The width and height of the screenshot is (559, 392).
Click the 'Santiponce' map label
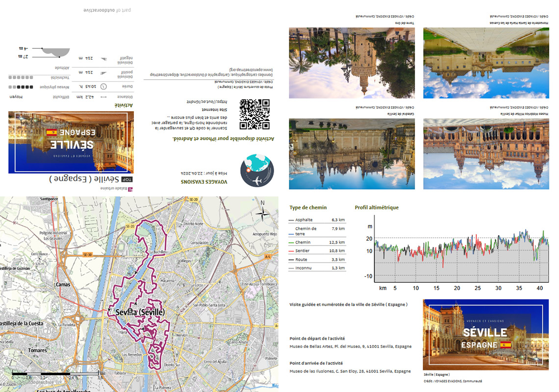tap(49, 199)
